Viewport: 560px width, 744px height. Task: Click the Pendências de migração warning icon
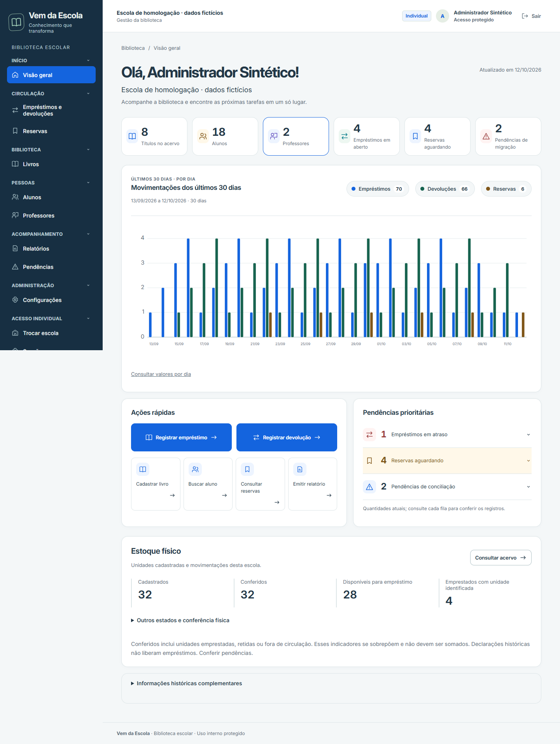coord(486,136)
